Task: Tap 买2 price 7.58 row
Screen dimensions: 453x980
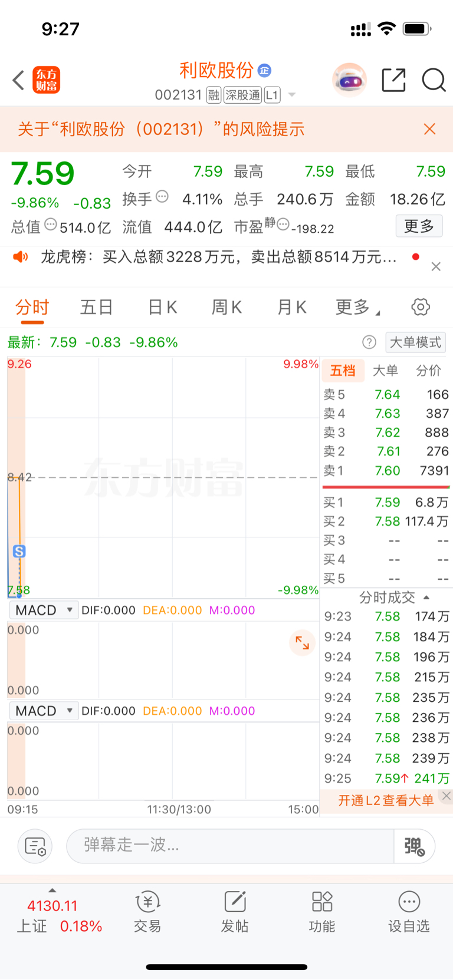Action: point(386,522)
